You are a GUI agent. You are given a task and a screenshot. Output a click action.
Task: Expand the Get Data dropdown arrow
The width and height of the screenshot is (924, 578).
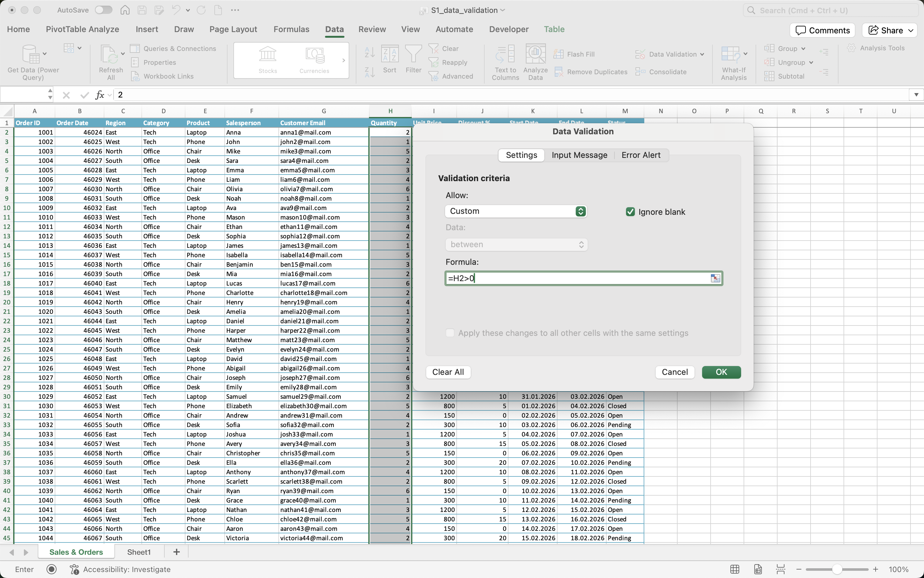tap(45, 54)
